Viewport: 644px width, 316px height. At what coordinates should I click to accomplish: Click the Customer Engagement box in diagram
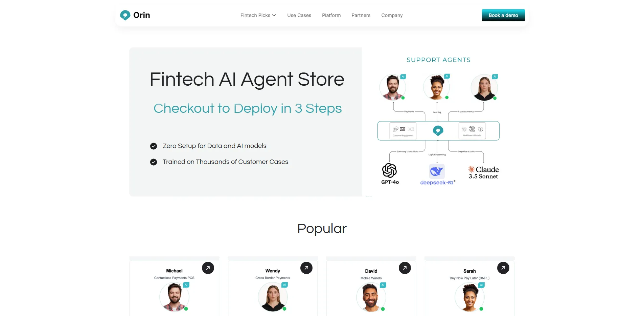403,131
